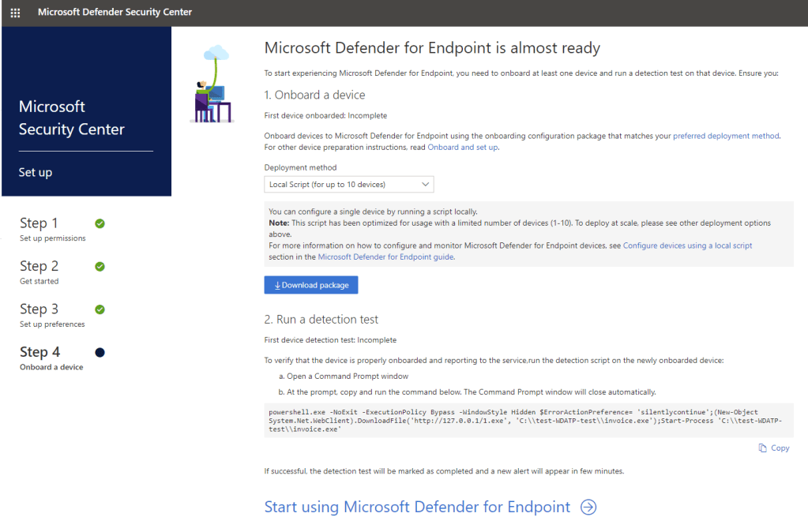
Task: Go to Step 1 Set up permissions
Action: (x=52, y=229)
